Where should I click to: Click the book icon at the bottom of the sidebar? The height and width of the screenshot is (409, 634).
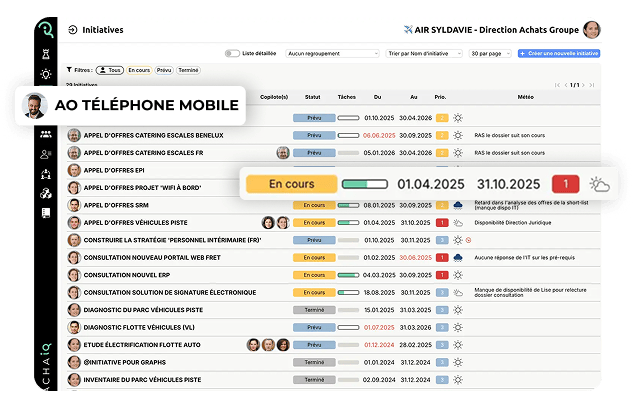[x=46, y=213]
